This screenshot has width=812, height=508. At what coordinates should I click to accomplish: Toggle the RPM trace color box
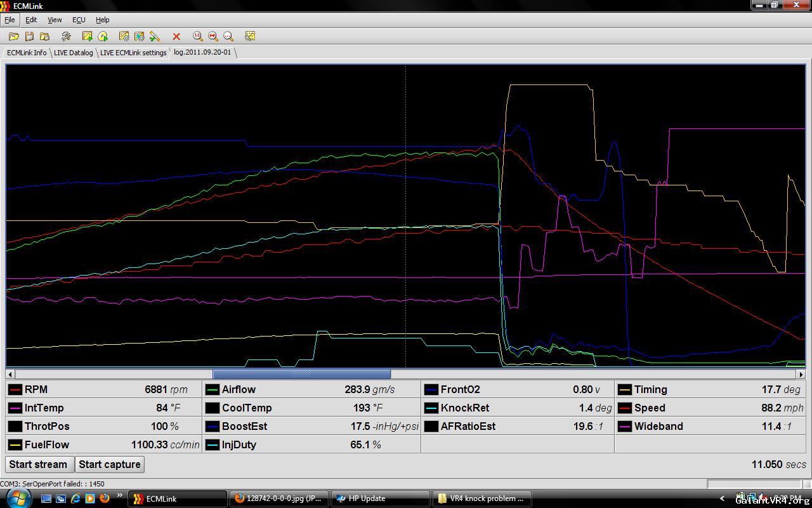15,390
